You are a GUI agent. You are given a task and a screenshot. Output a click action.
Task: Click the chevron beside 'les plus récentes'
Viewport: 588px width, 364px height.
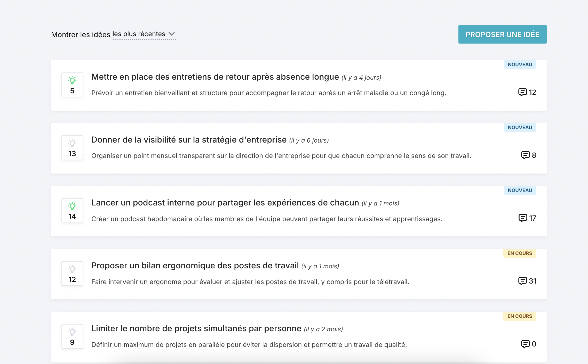(172, 34)
